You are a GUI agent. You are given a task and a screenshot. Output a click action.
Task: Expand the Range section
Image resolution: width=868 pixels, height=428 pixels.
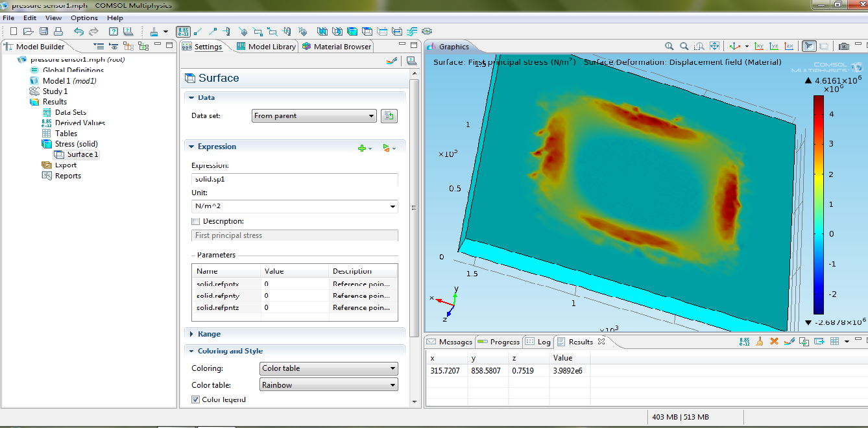click(x=209, y=334)
